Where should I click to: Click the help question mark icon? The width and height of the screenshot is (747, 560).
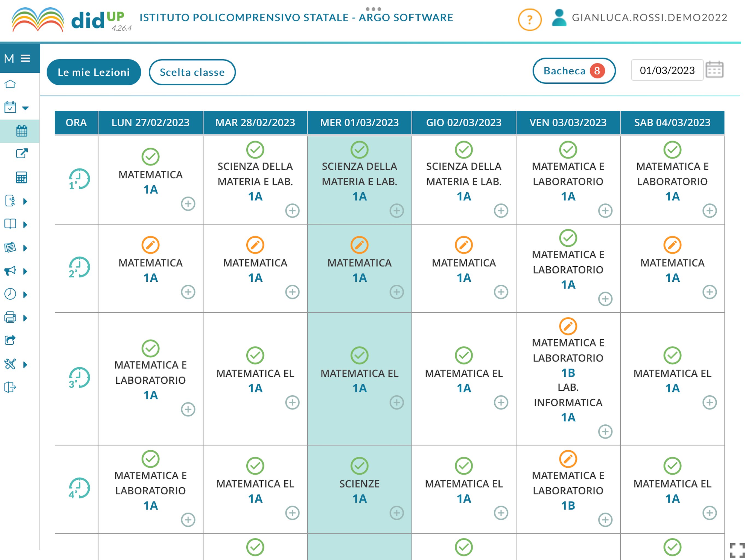[530, 20]
